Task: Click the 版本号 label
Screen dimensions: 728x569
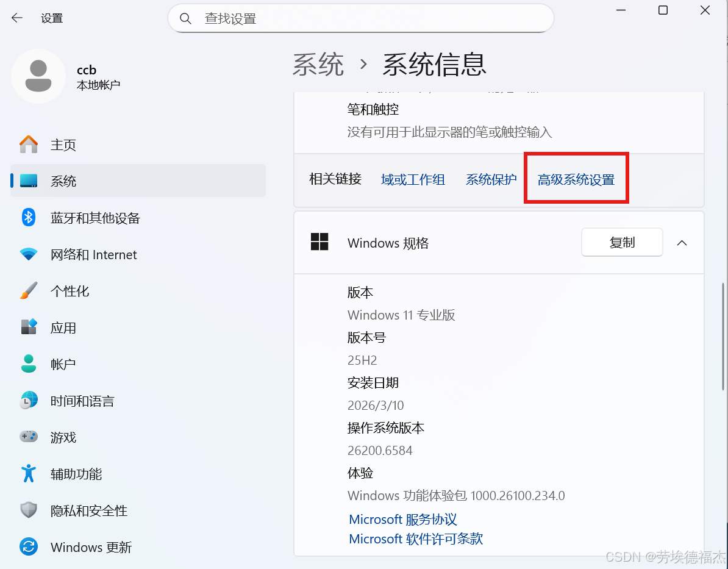Action: (366, 337)
